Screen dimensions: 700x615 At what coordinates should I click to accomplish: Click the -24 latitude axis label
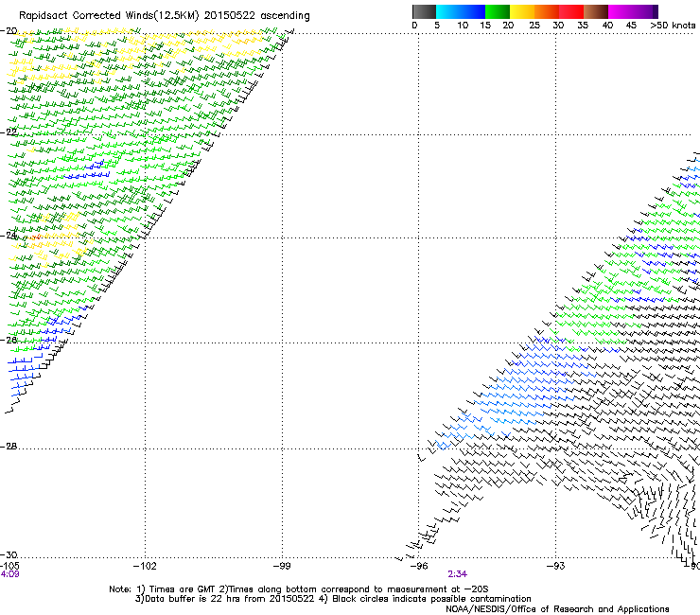[9, 236]
